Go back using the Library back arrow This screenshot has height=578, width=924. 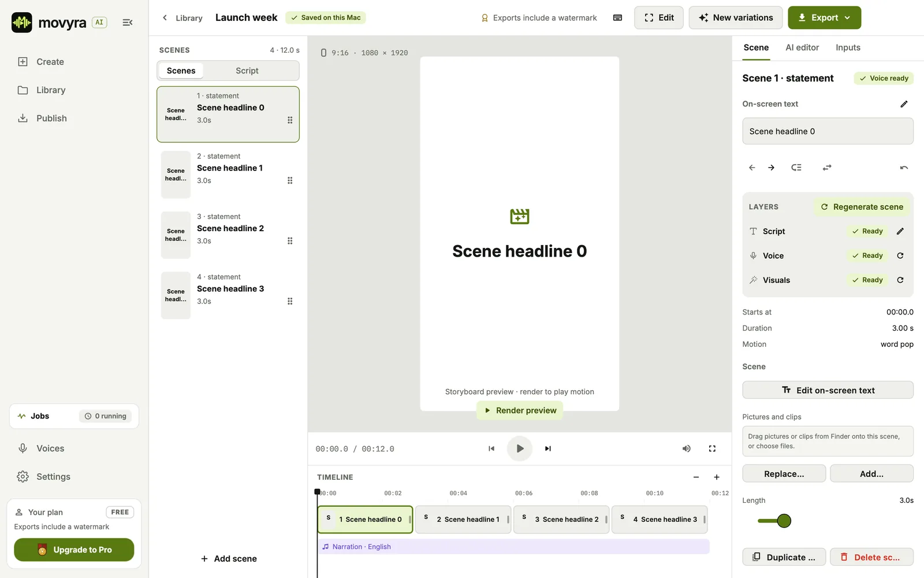tap(165, 18)
